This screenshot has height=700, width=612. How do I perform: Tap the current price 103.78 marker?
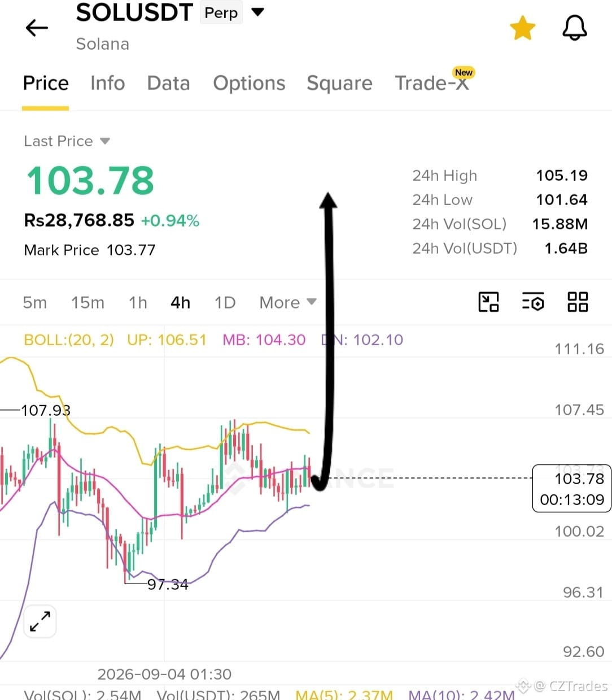572,489
